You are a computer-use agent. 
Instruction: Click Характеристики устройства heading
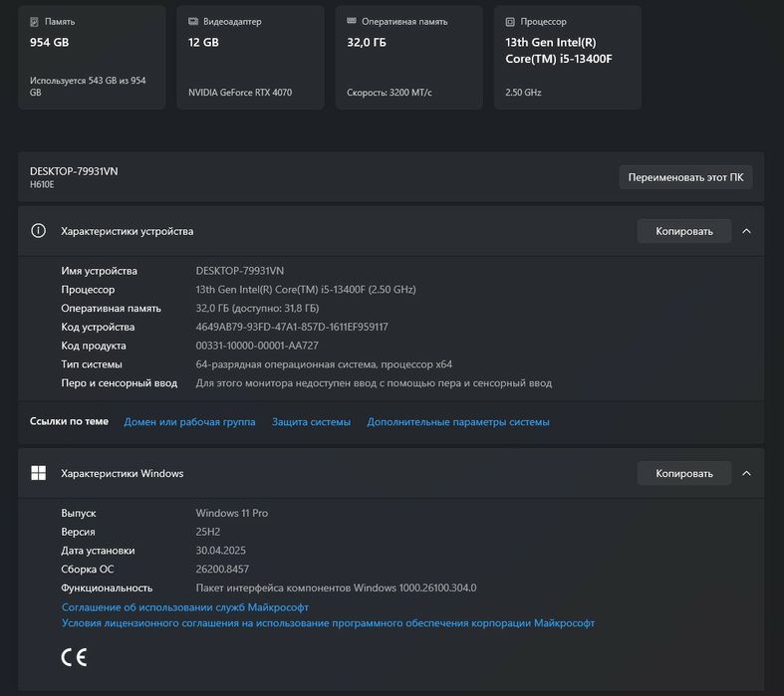pos(127,231)
